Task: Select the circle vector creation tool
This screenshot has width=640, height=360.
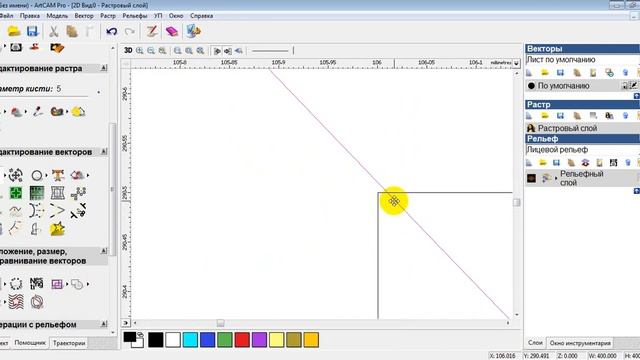Action: [36, 176]
